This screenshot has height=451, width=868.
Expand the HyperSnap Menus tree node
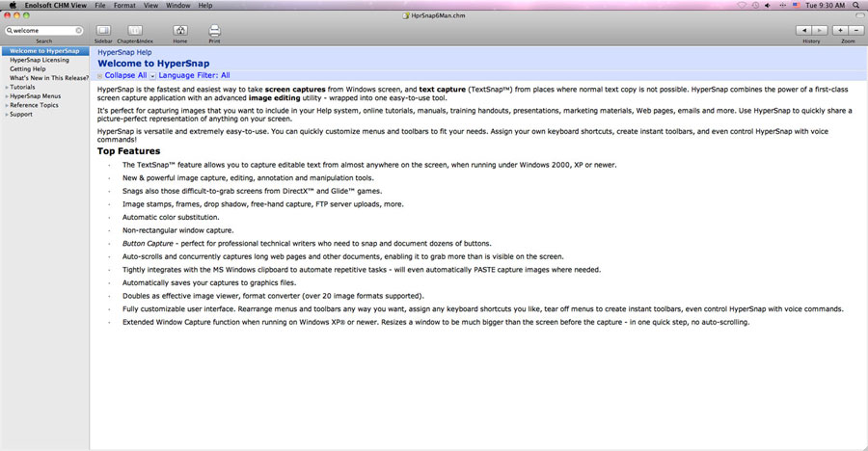(x=7, y=96)
